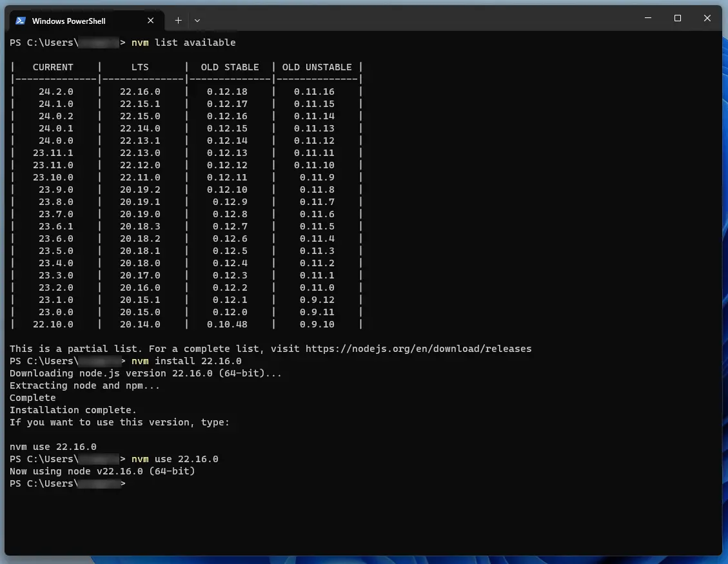Close the Windows PowerShell tab

tap(150, 21)
